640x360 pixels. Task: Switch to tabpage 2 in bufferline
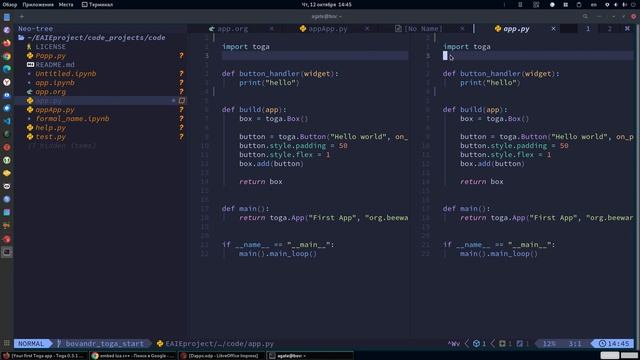pos(609,29)
